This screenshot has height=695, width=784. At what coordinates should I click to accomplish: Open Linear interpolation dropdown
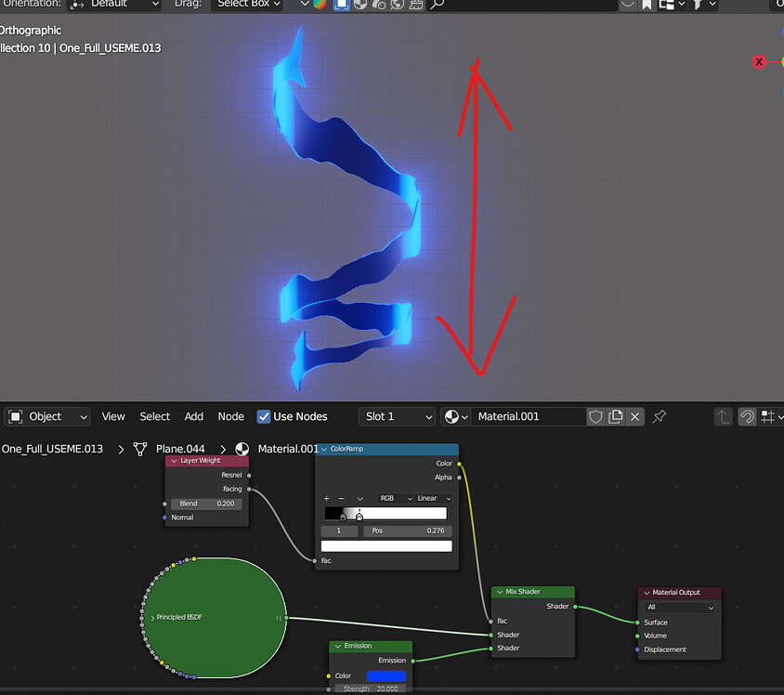pos(434,499)
